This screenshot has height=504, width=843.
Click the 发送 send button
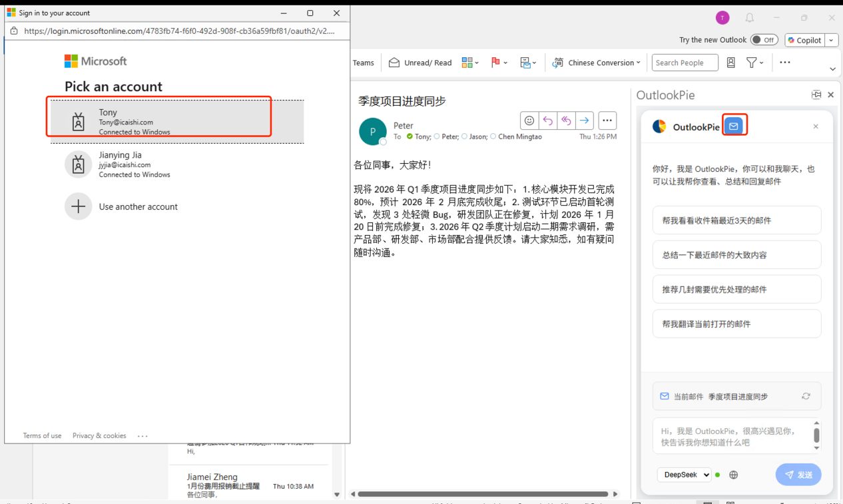tap(798, 475)
